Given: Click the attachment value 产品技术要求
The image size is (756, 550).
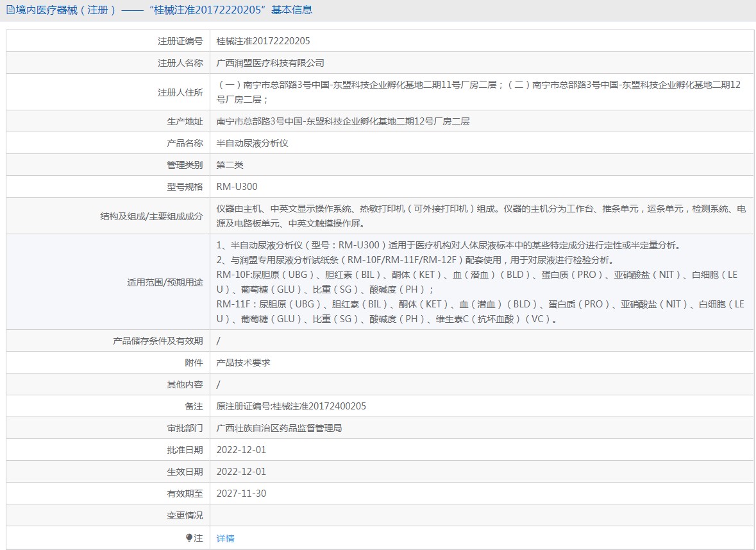Looking at the screenshot, I should [243, 363].
